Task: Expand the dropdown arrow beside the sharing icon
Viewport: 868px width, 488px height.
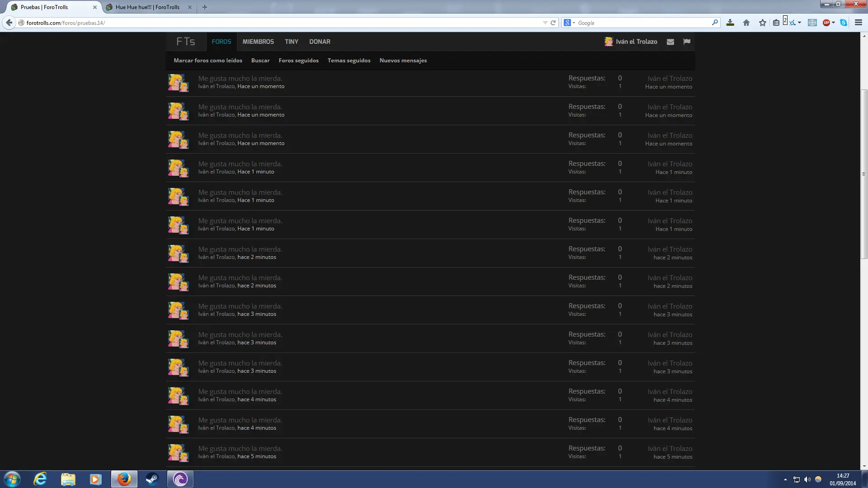Action: (799, 23)
